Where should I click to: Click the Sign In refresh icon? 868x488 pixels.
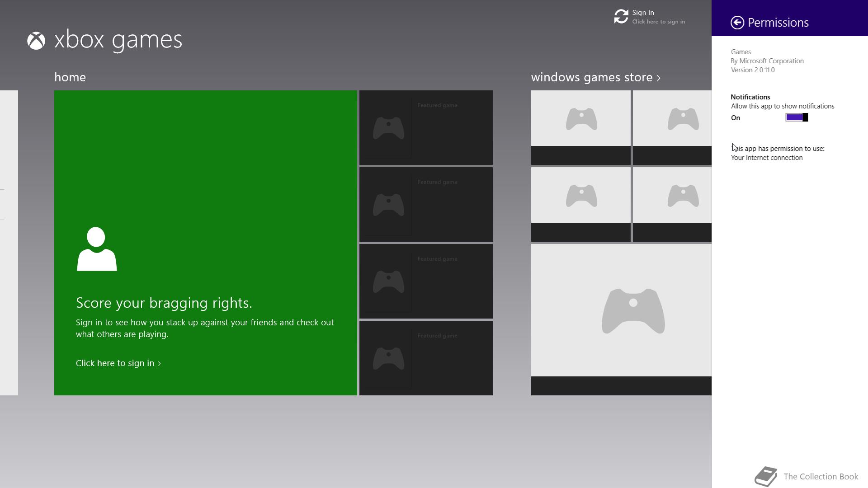tap(621, 17)
